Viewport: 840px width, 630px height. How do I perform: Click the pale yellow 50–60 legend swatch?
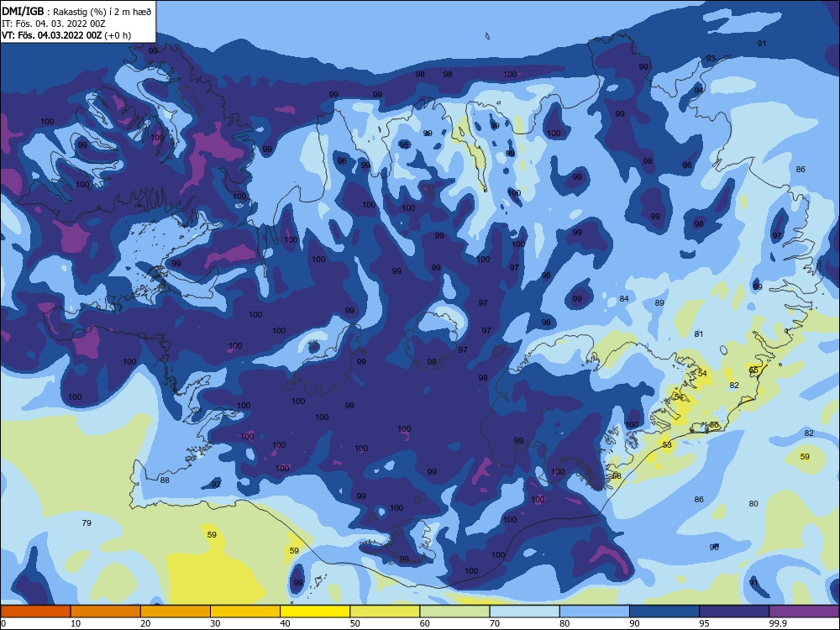[x=385, y=612]
